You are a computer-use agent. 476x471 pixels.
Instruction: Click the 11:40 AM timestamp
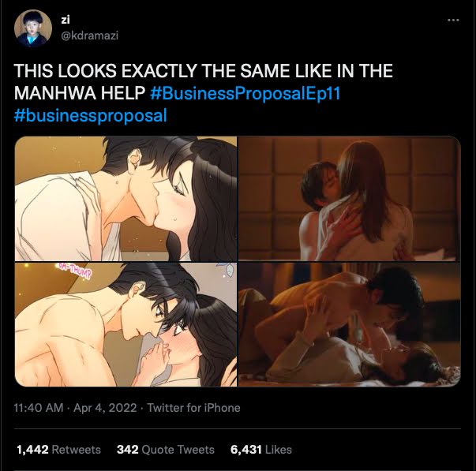pyautogui.click(x=39, y=408)
